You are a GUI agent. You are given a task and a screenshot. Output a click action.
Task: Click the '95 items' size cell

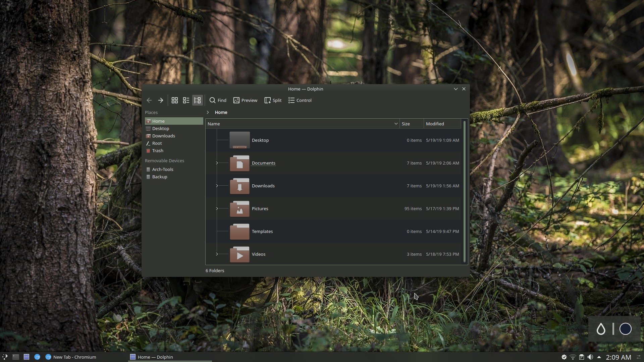click(x=413, y=208)
